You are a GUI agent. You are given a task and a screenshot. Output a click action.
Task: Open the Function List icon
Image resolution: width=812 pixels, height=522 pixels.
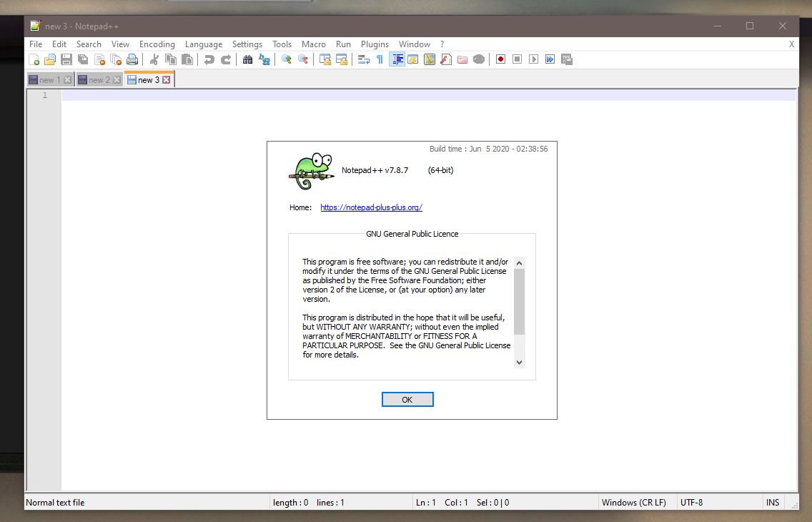pyautogui.click(x=446, y=59)
